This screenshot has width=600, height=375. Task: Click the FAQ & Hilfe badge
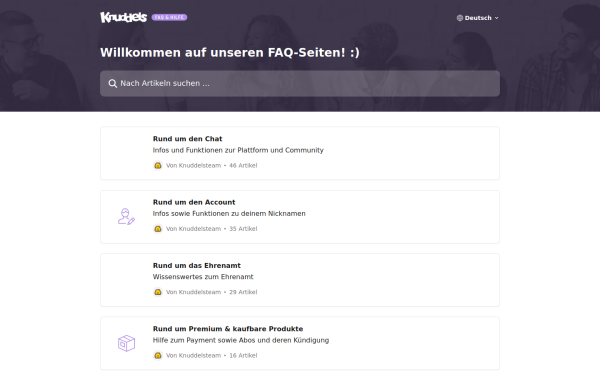pos(169,17)
